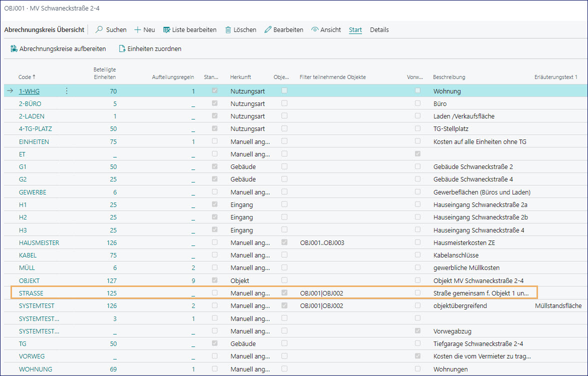
Task: Open row options for 1-WHG
Action: [66, 91]
